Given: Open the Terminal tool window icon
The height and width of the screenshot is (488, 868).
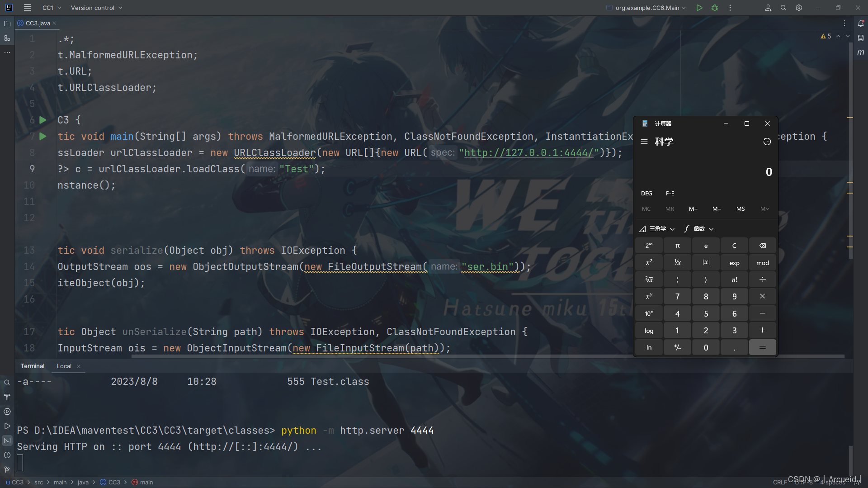Looking at the screenshot, I should click(7, 441).
